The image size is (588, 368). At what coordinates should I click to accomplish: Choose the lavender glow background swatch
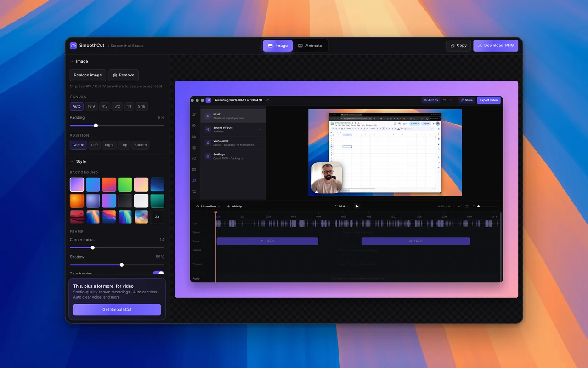pyautogui.click(x=93, y=201)
